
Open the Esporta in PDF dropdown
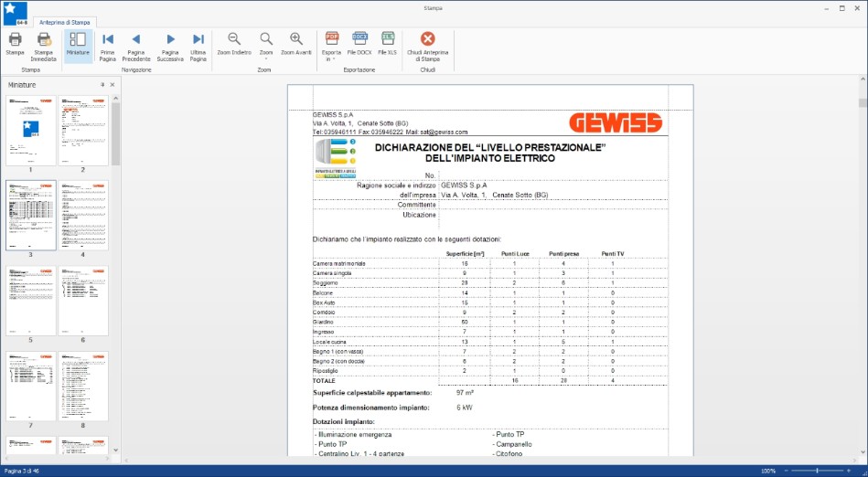point(332,46)
